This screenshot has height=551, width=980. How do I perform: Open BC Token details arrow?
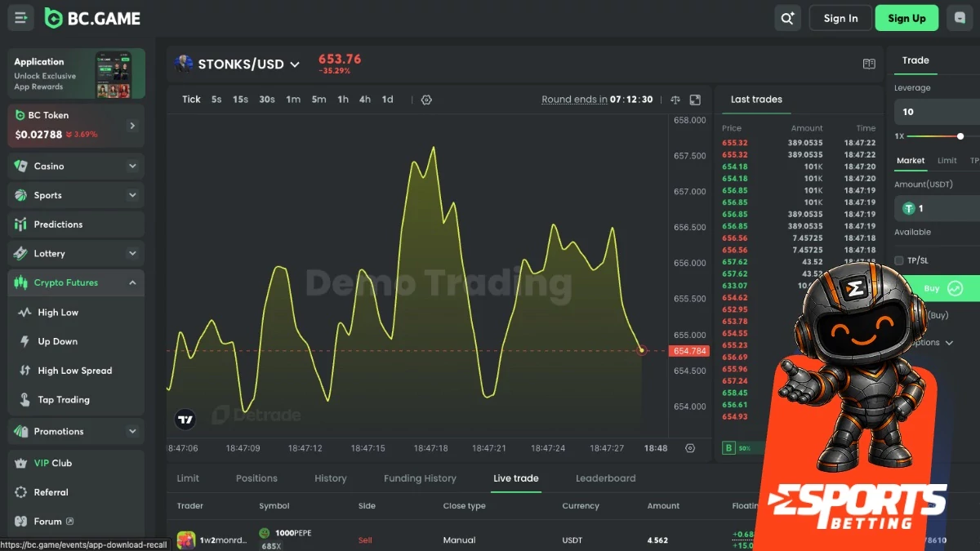pyautogui.click(x=132, y=126)
